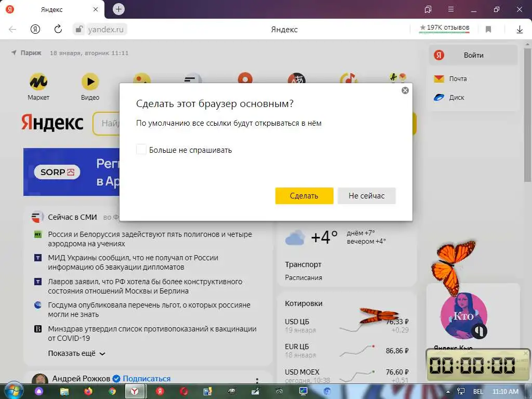
Task: Select the Яндекс browser tab
Action: tap(52, 9)
